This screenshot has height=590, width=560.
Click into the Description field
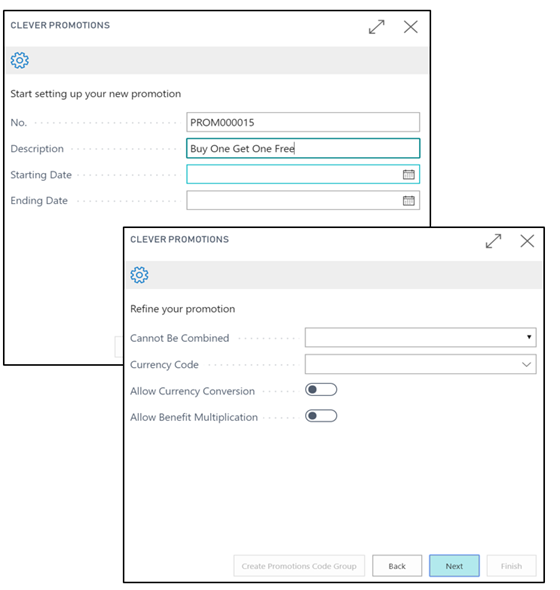click(x=303, y=148)
